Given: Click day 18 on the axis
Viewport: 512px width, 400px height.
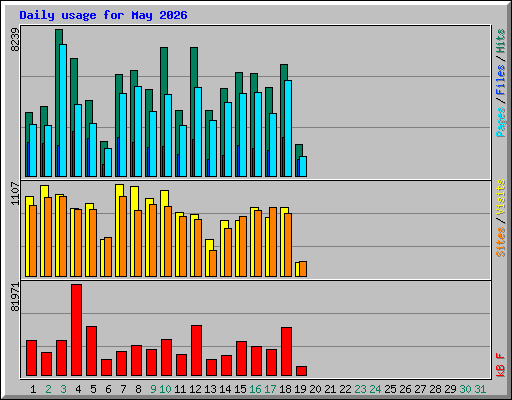Looking at the screenshot, I should point(285,389).
